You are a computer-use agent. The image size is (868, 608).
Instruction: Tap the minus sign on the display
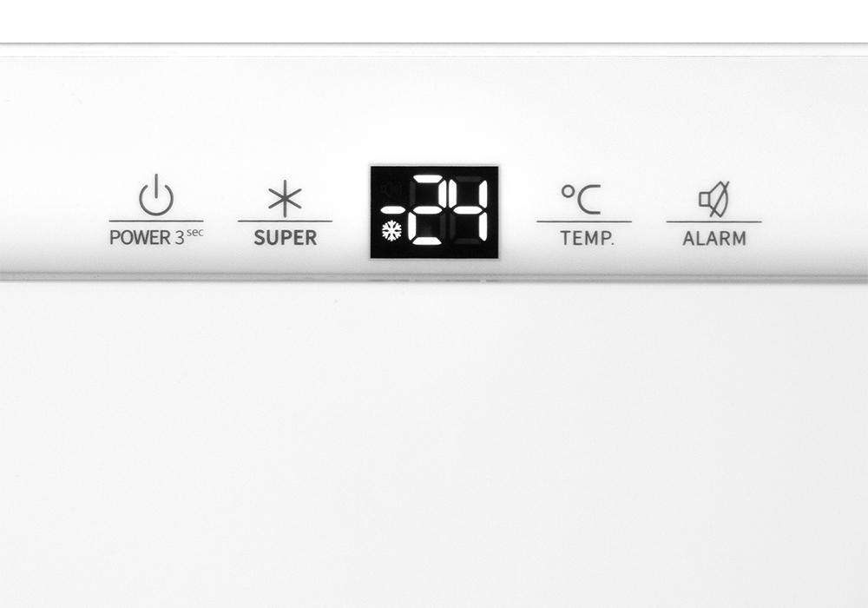(x=394, y=210)
